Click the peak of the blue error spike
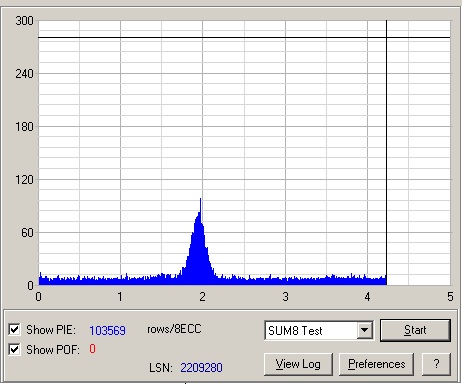 pos(200,199)
